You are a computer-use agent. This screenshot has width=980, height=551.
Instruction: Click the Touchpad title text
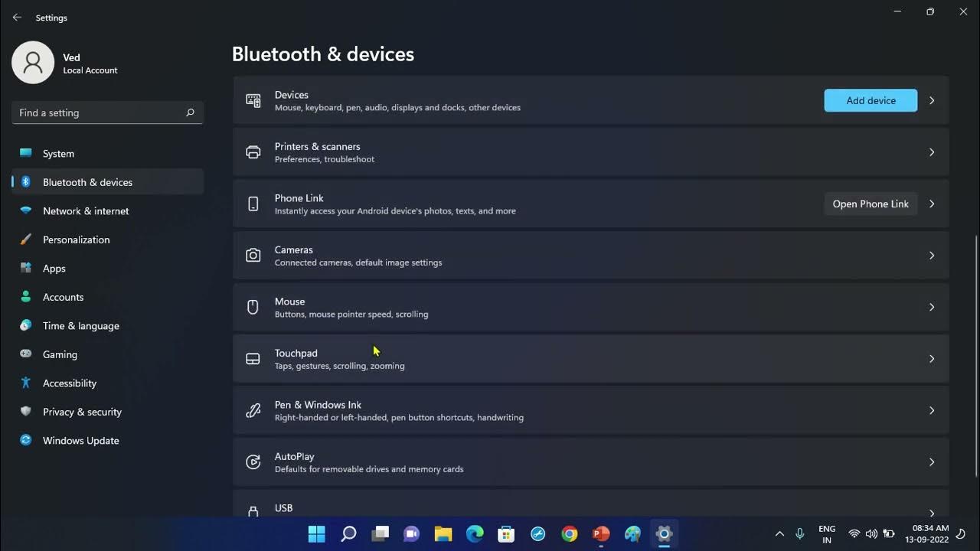296,353
